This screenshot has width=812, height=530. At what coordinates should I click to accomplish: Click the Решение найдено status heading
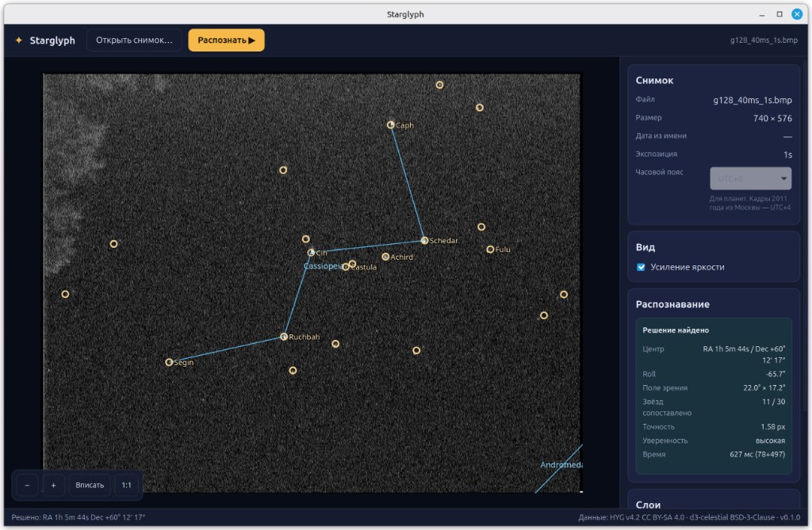pyautogui.click(x=676, y=330)
